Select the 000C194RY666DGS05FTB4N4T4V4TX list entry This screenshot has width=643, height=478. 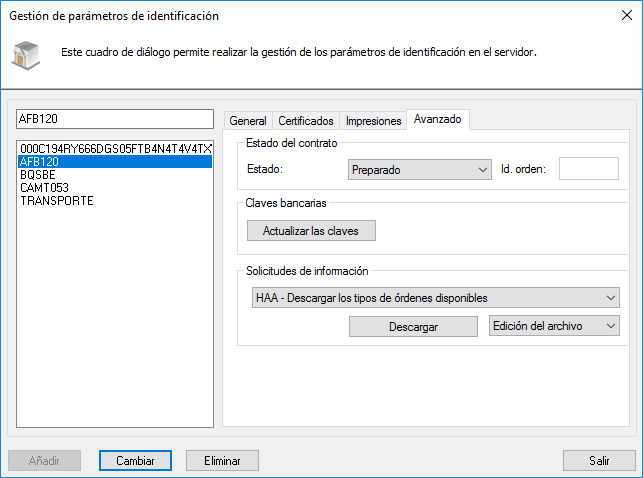click(x=115, y=148)
